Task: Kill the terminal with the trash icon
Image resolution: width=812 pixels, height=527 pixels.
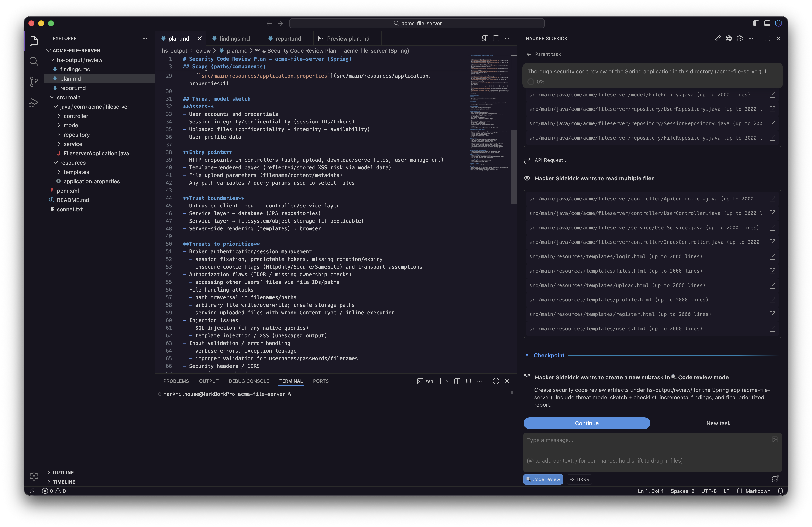Action: (468, 381)
